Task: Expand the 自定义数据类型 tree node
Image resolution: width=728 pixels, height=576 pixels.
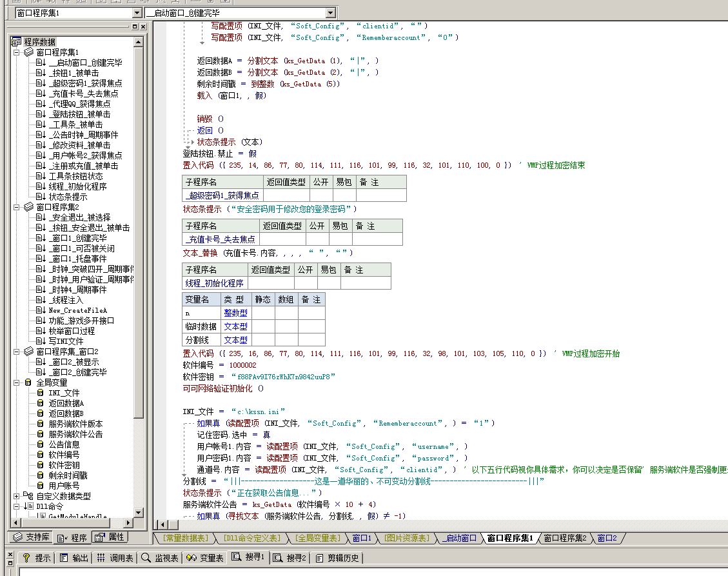Action: coord(16,496)
